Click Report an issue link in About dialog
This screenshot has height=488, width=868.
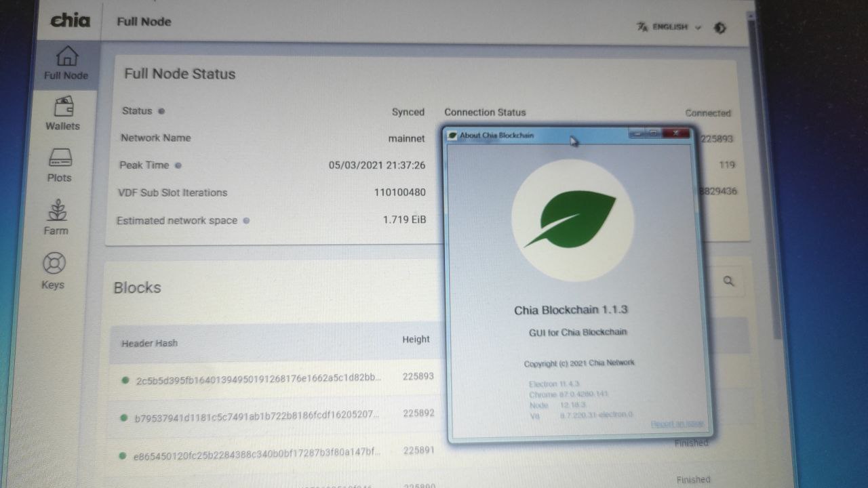(677, 424)
